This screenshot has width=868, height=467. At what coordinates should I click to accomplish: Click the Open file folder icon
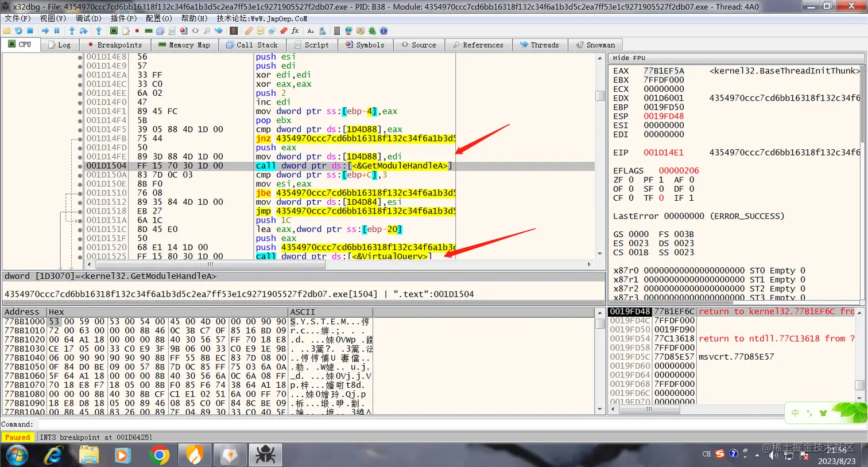coord(7,31)
